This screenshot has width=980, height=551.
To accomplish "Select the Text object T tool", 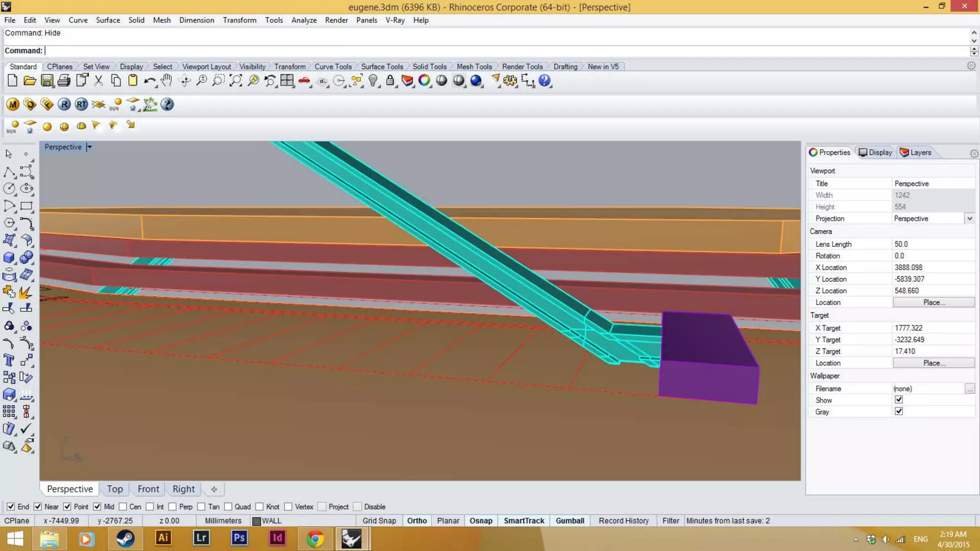I will 9,360.
